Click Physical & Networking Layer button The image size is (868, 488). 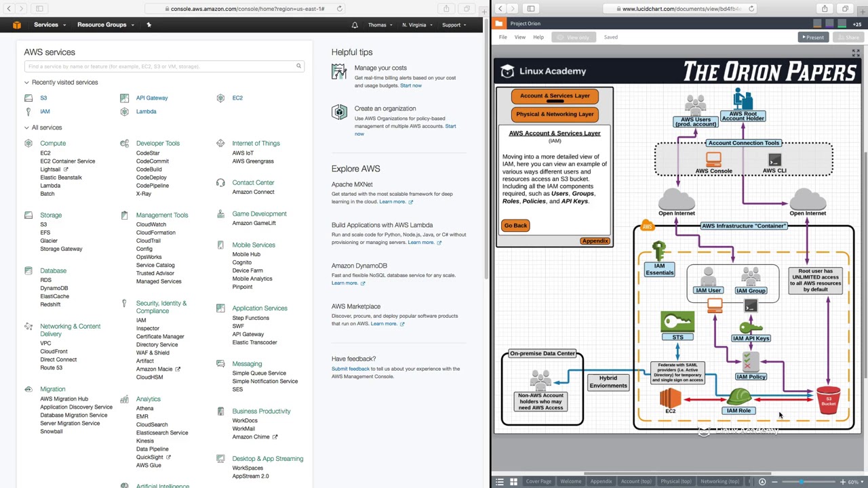[555, 114]
